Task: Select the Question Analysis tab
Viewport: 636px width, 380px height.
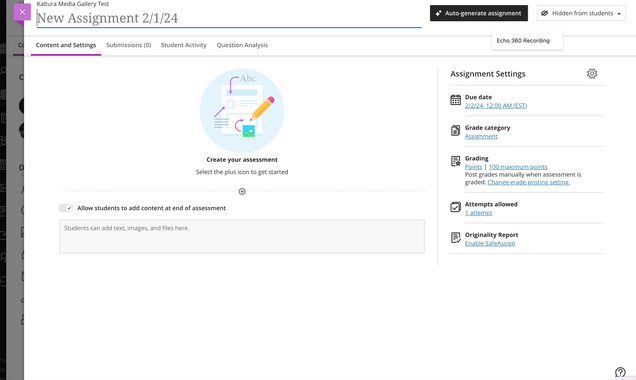Action: click(242, 45)
